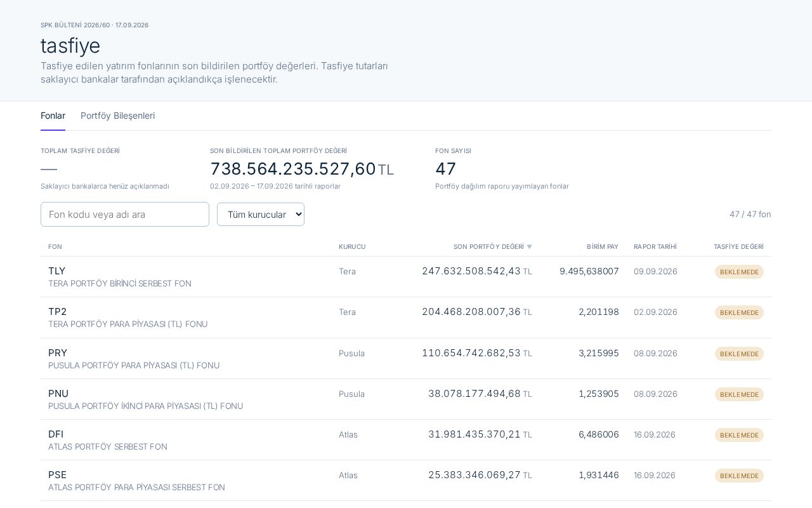812x508 pixels.
Task: Open the Portföy Bileşenleri tab
Action: point(117,116)
